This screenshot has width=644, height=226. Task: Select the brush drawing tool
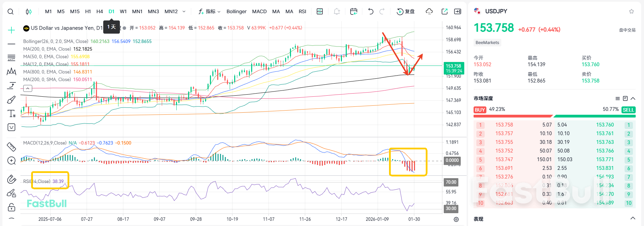pyautogui.click(x=11, y=100)
